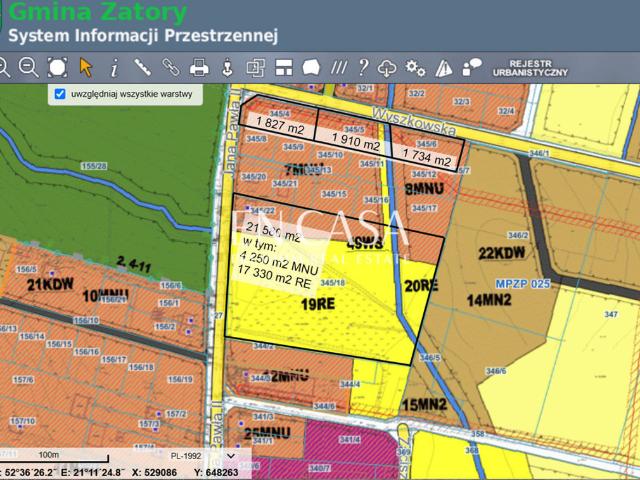Click the street pin location icon
640x480 pixels.
point(227,67)
